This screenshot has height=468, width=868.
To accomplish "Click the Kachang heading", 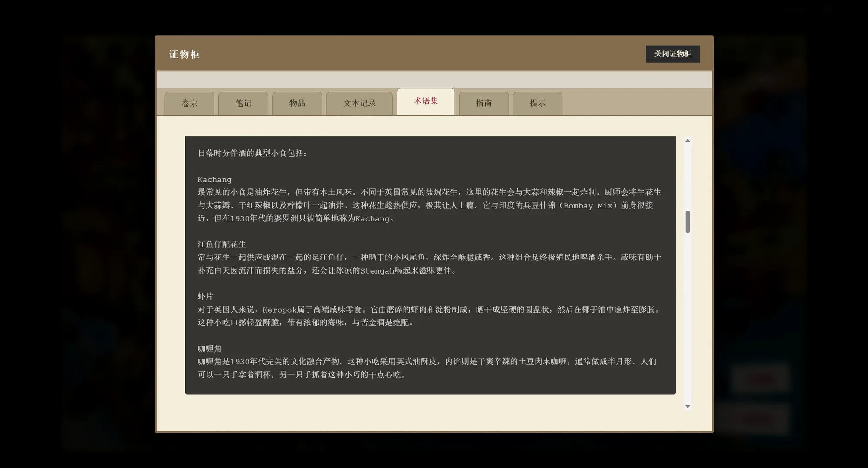I will (214, 180).
